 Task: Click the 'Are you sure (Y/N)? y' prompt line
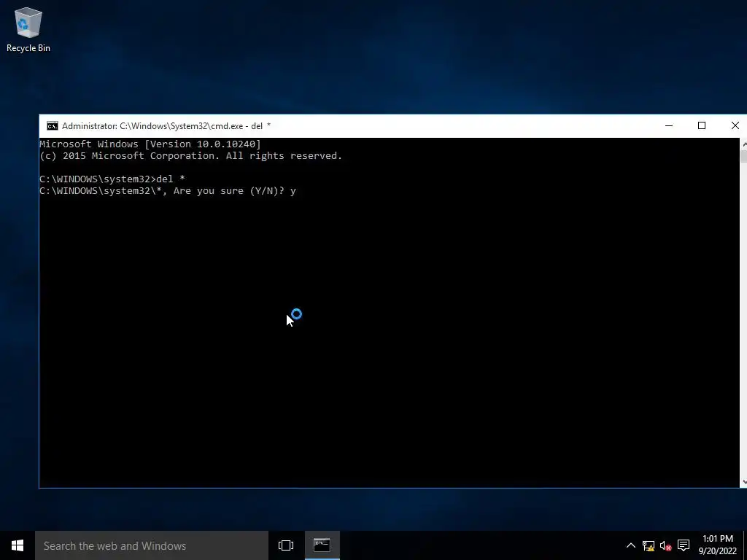click(x=168, y=191)
